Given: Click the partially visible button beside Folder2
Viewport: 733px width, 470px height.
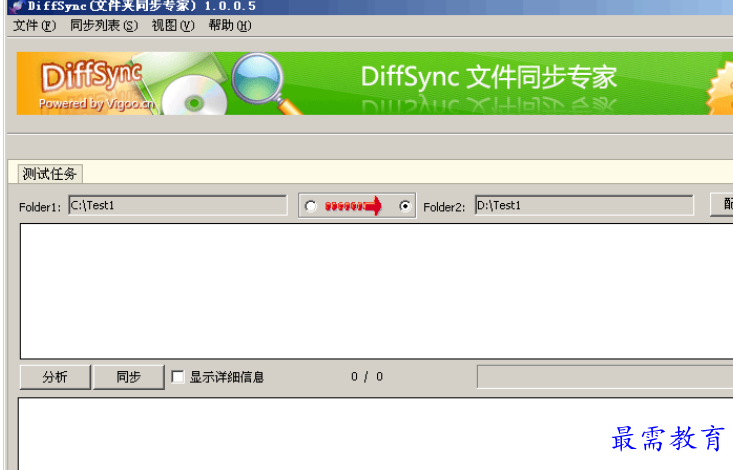Looking at the screenshot, I should (721, 204).
